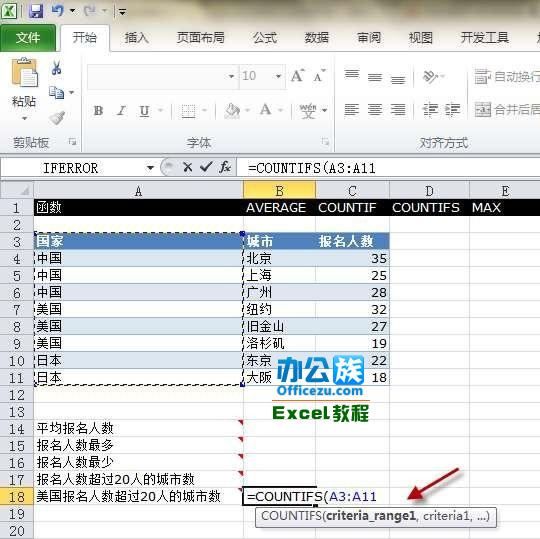Screen dimensions: 540x539
Task: Select Top Align icon
Action: pyautogui.click(x=352, y=74)
